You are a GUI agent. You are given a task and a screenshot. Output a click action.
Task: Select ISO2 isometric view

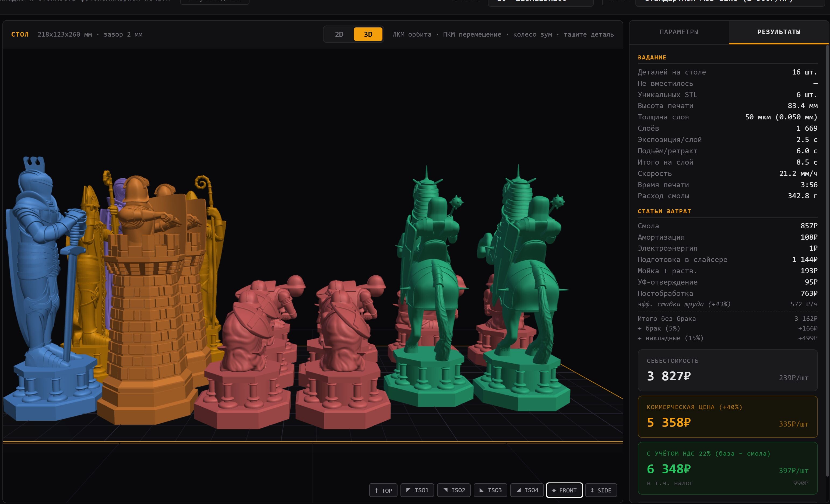pyautogui.click(x=454, y=490)
